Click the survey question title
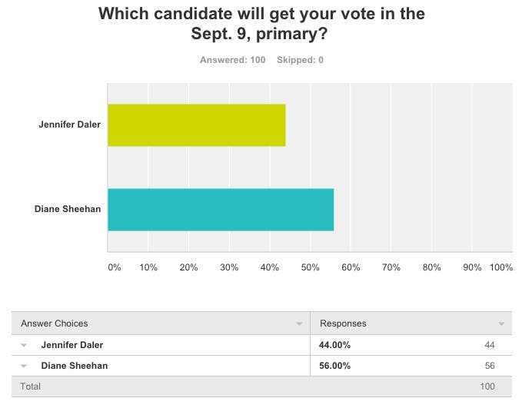 [261, 24]
